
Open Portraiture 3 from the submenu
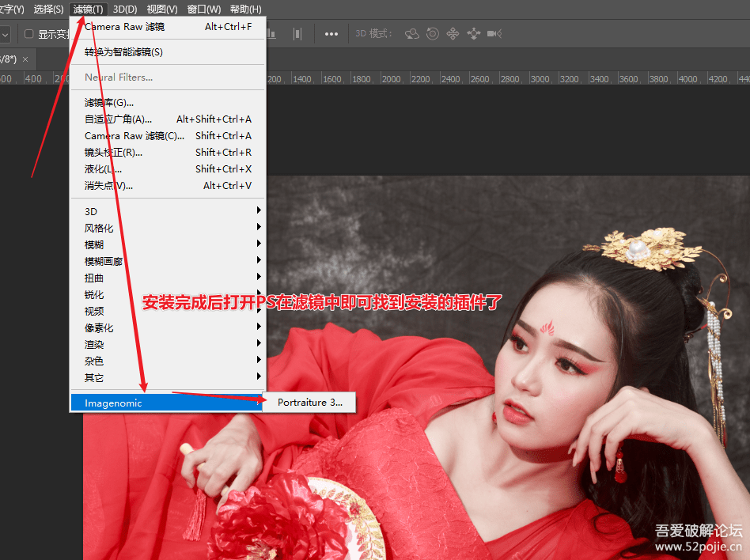[310, 403]
